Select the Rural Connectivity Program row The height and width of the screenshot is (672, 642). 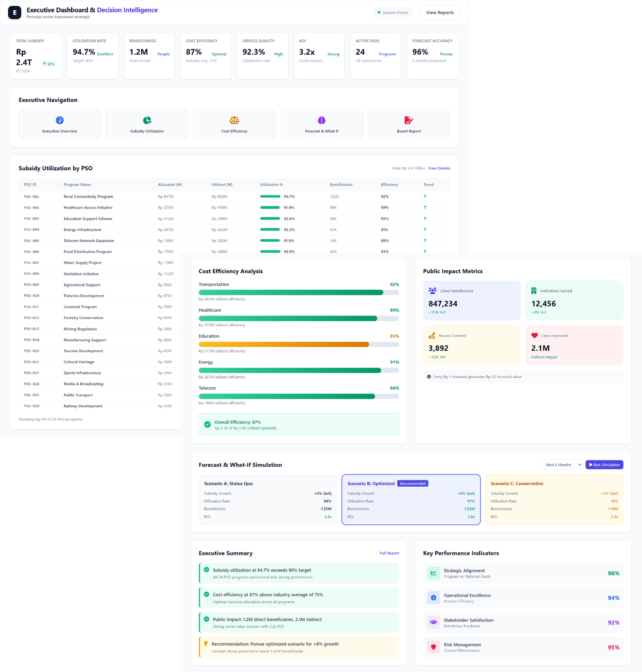tap(88, 197)
